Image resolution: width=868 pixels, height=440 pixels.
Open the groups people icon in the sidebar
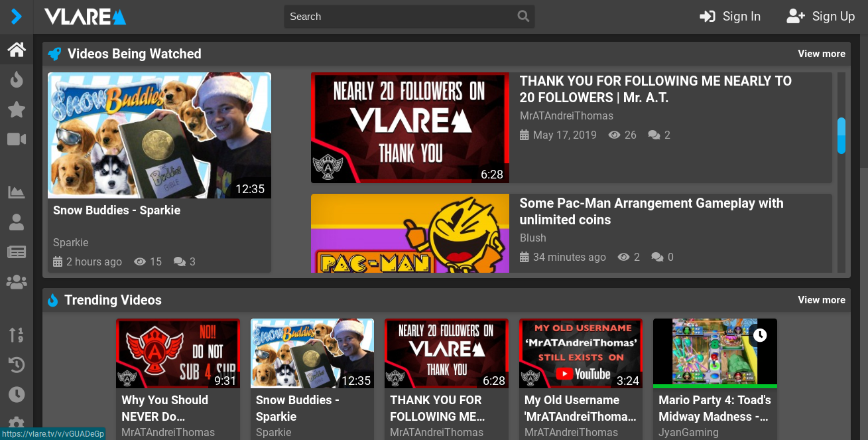pyautogui.click(x=17, y=281)
